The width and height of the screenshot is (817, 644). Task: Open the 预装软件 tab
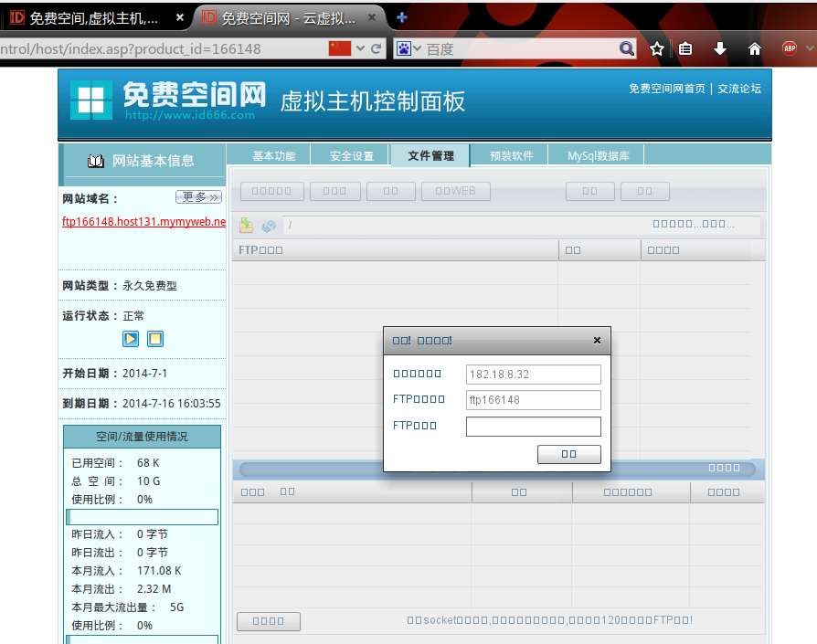(511, 155)
